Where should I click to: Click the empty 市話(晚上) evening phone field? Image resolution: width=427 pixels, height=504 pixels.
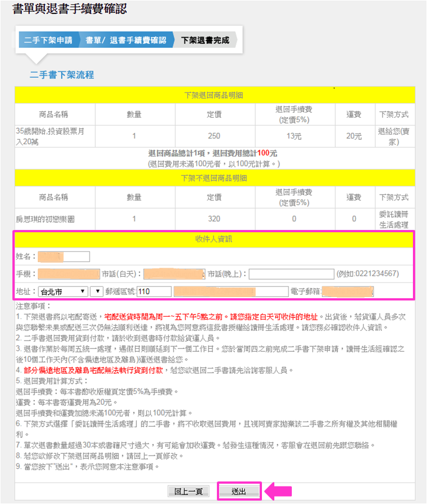[291, 275]
